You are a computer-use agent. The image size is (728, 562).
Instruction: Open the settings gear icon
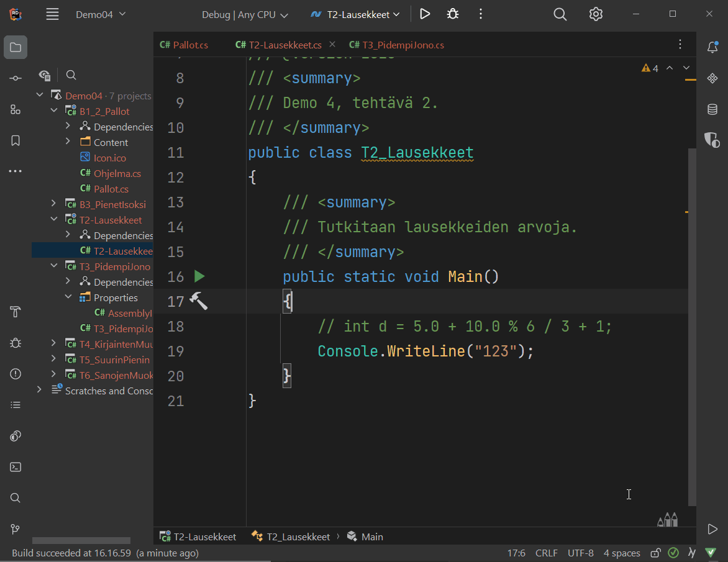pyautogui.click(x=596, y=14)
